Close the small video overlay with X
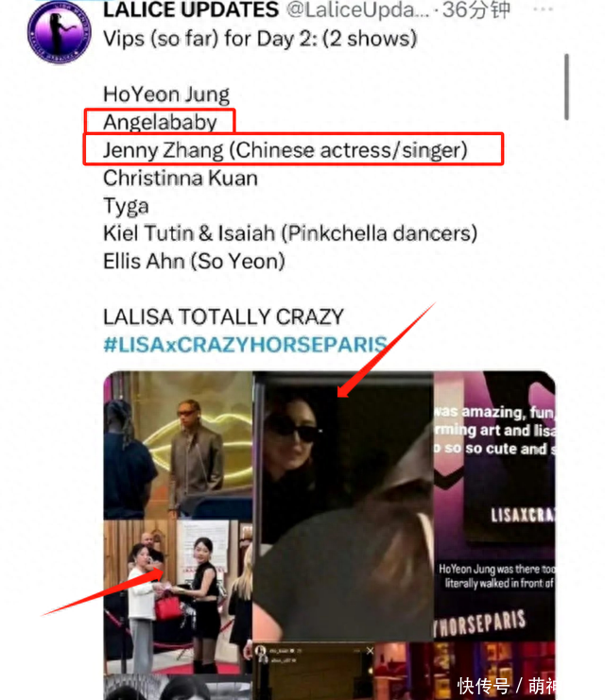This screenshot has height=700, width=605. (x=370, y=651)
